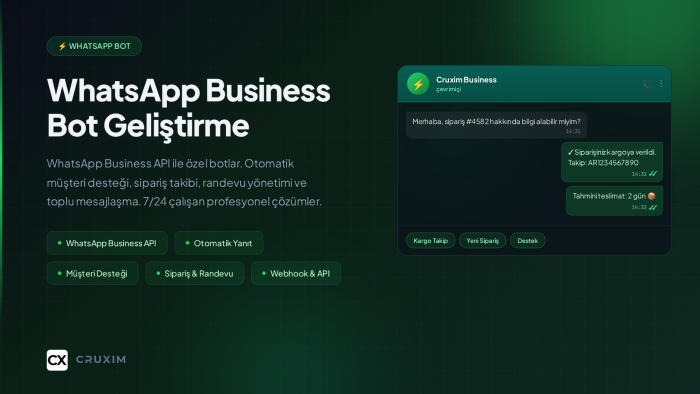Viewport: 700px width, 394px height.
Task: Tap the Kargo Takip quick reply
Action: pyautogui.click(x=430, y=241)
